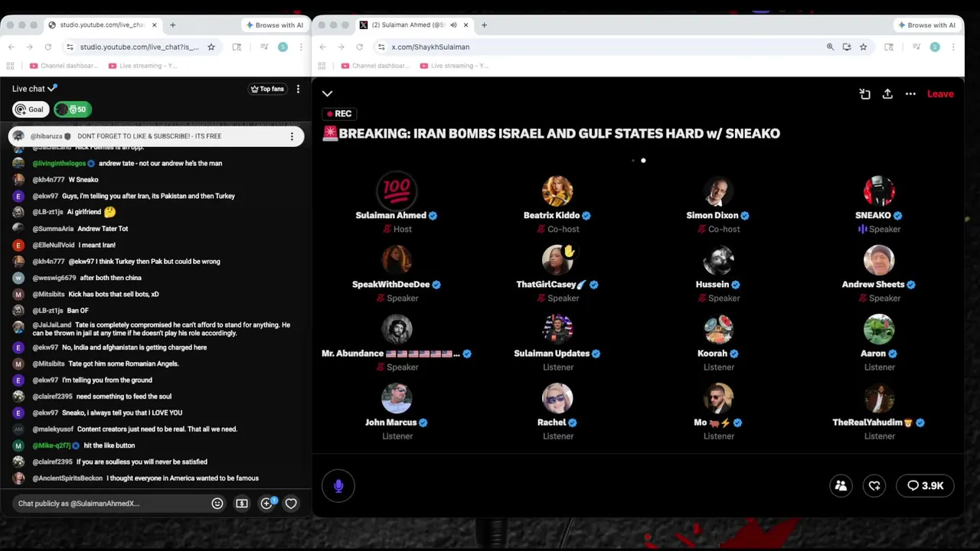This screenshot has height=551, width=980.
Task: Select Sulaiman Updates listener name
Action: pyautogui.click(x=551, y=354)
